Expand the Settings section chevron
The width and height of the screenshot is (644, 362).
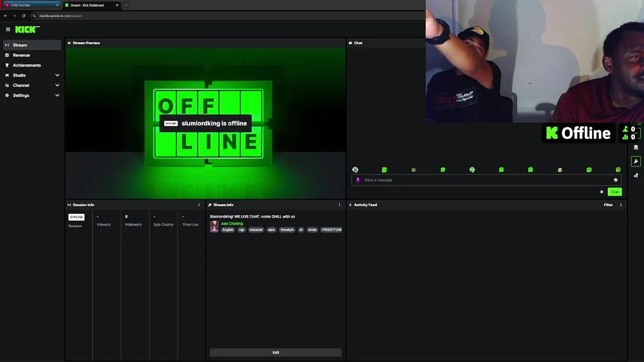click(57, 96)
